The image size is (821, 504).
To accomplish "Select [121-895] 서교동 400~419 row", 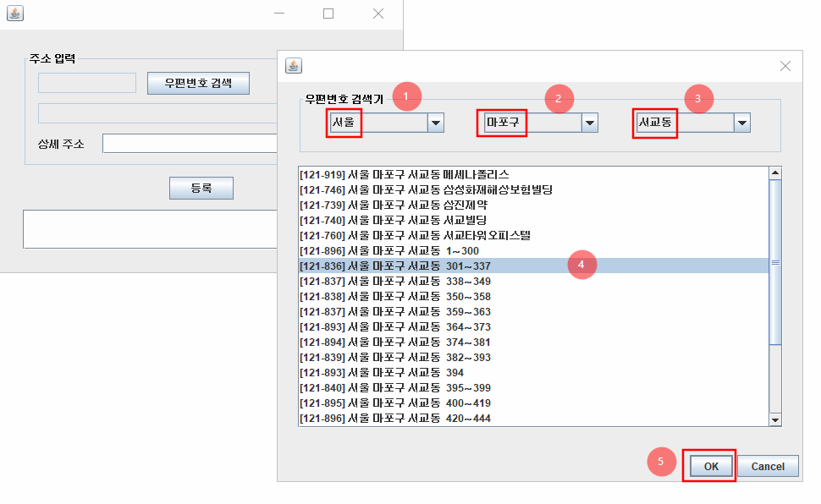I will pyautogui.click(x=533, y=403).
